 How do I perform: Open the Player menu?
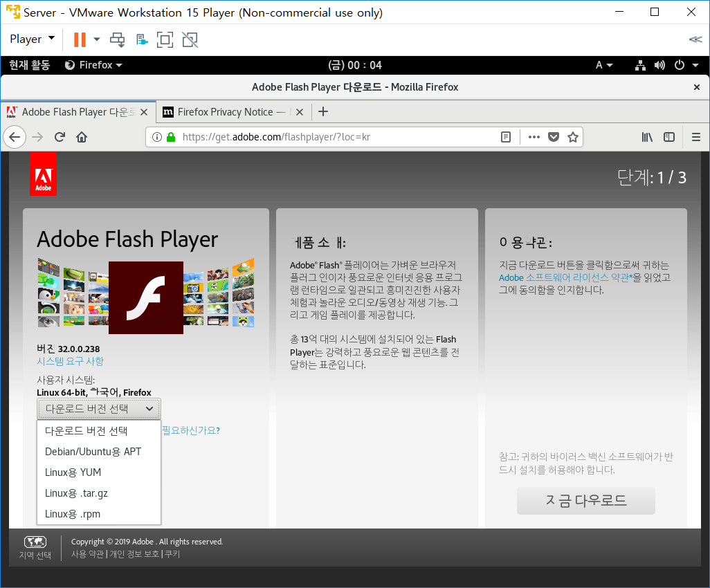(x=32, y=39)
